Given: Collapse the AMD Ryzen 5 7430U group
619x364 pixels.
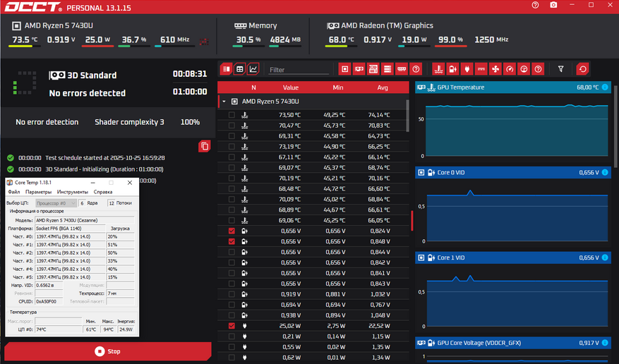Looking at the screenshot, I should tap(224, 102).
